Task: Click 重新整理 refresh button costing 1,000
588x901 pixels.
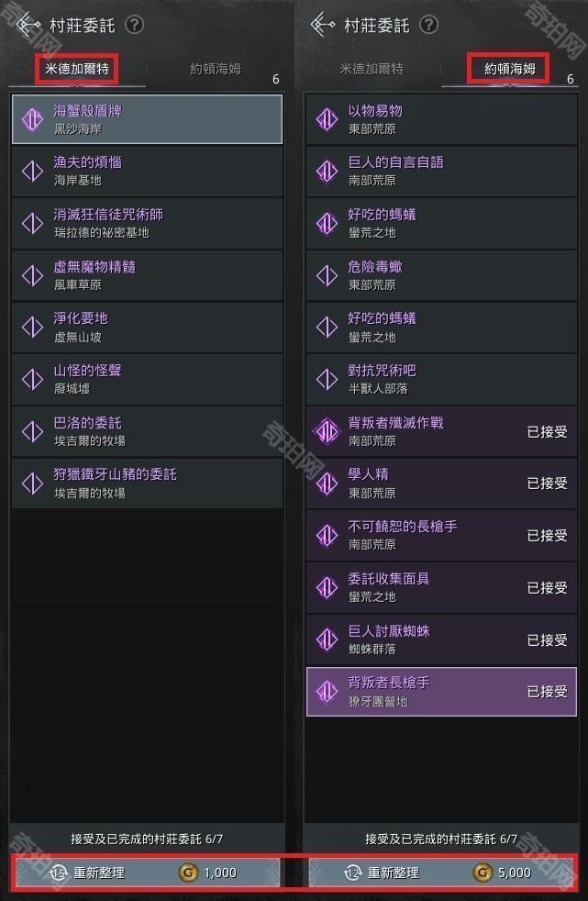Action: (x=147, y=873)
